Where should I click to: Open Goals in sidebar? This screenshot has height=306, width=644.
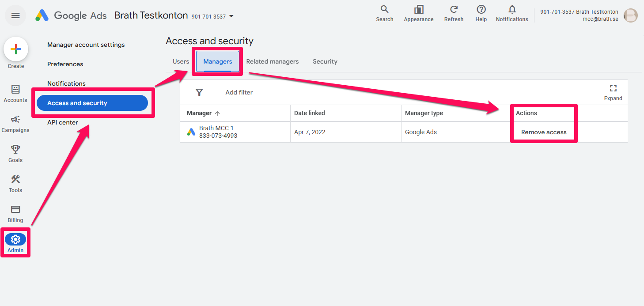click(x=15, y=154)
